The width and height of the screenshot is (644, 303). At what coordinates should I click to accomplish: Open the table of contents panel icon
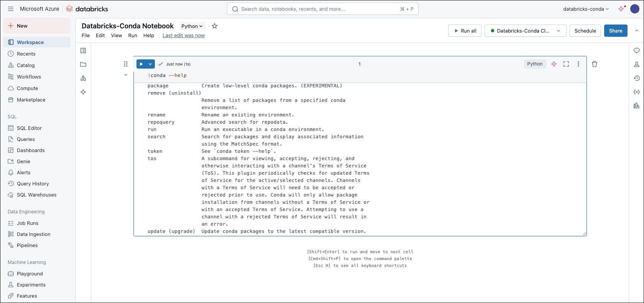(83, 51)
